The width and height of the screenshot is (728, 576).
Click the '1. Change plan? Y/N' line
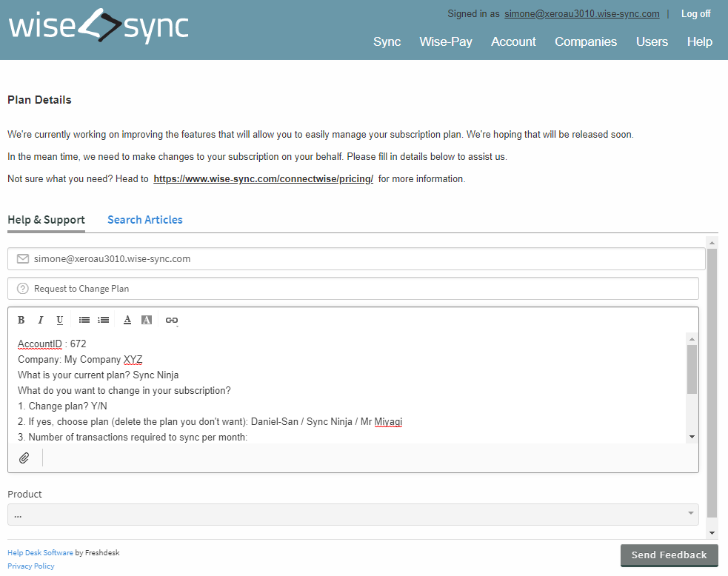(62, 406)
